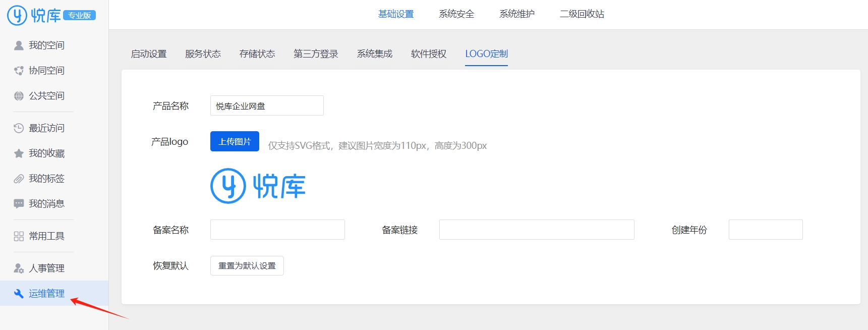Click the 协同空间 sidebar icon
The width and height of the screenshot is (868, 330).
pos(19,71)
